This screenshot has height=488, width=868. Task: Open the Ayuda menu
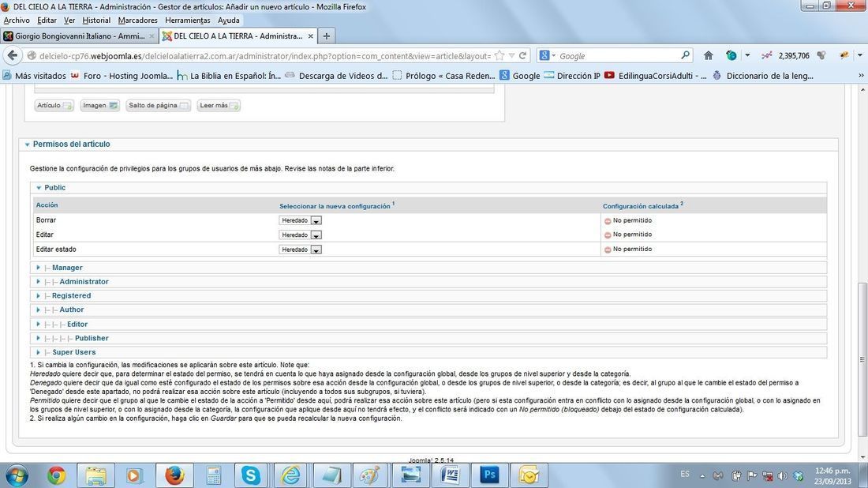coord(229,21)
